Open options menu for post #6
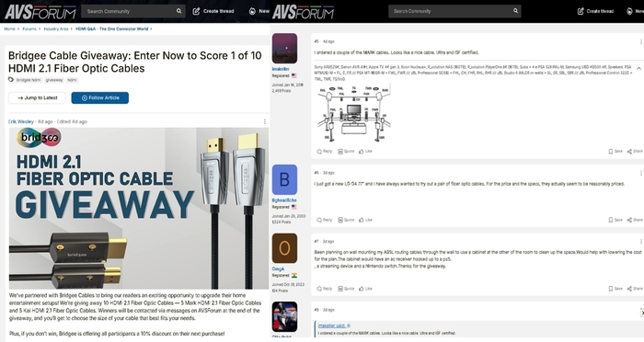Viewport: 644px width, 342px height. pos(640,173)
